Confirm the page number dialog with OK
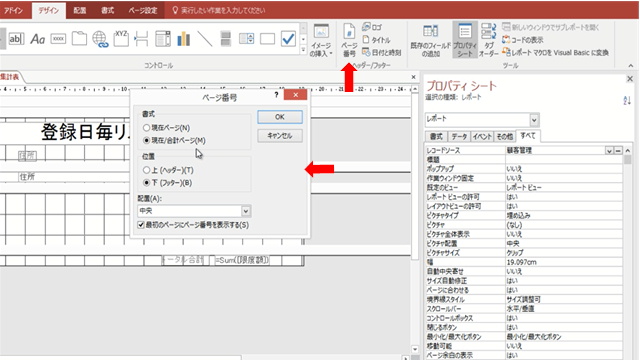The image size is (640, 360). [x=280, y=117]
